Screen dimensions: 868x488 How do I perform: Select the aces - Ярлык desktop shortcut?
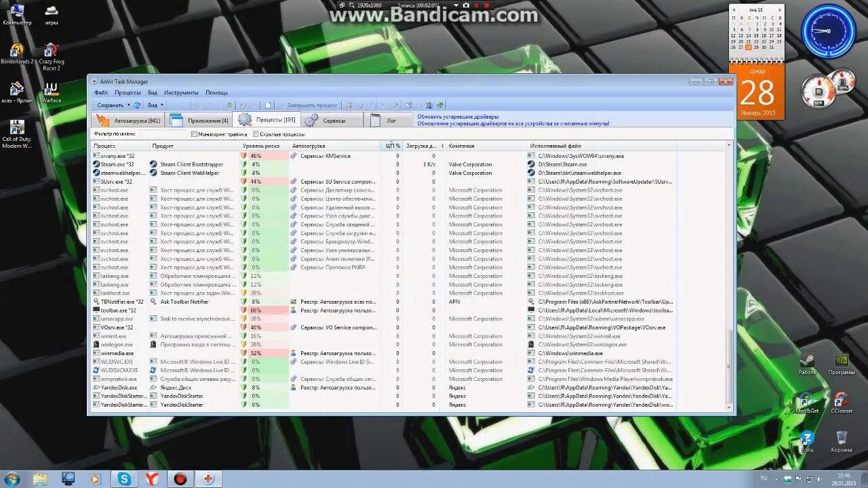17,93
